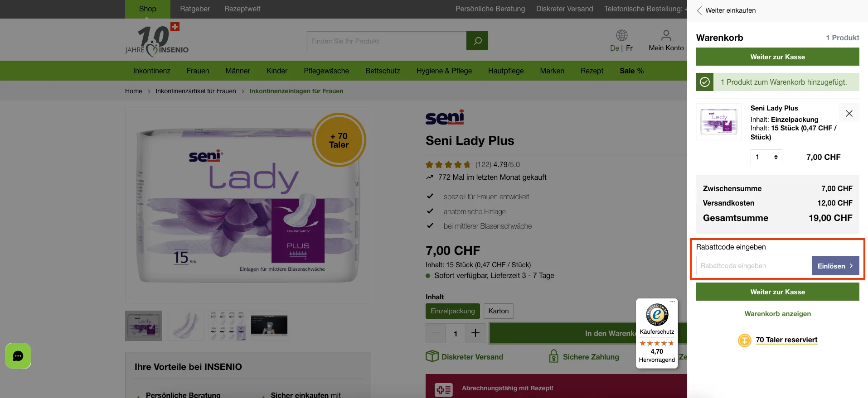The width and height of the screenshot is (868, 398).
Task: Expand the Hygiene & Pflege menu
Action: [444, 71]
